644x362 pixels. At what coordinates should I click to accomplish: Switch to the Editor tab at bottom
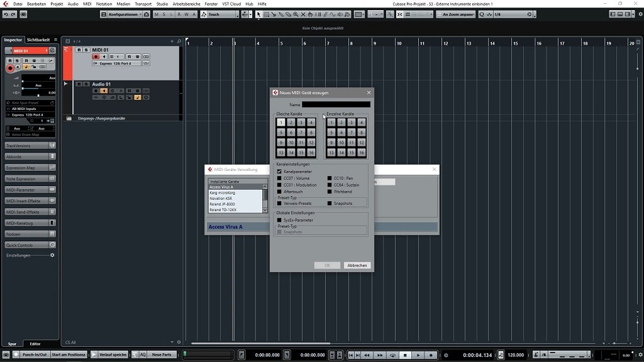pos(35,344)
